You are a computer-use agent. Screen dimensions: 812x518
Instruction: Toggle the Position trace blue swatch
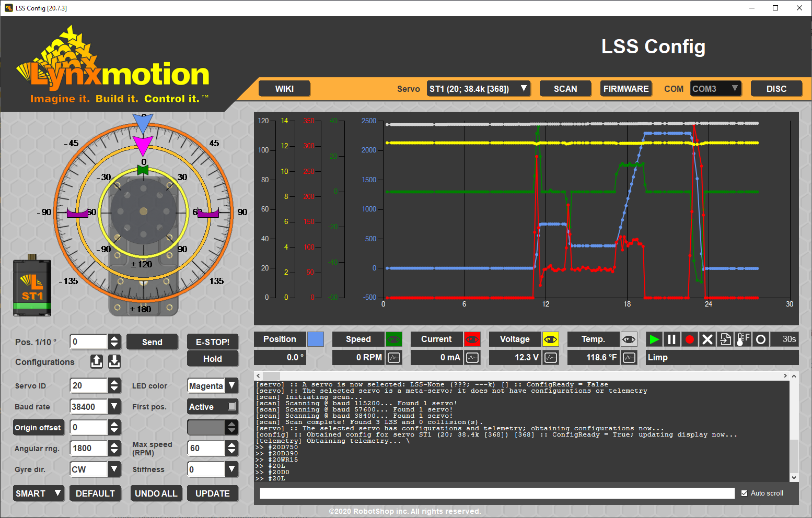point(316,339)
